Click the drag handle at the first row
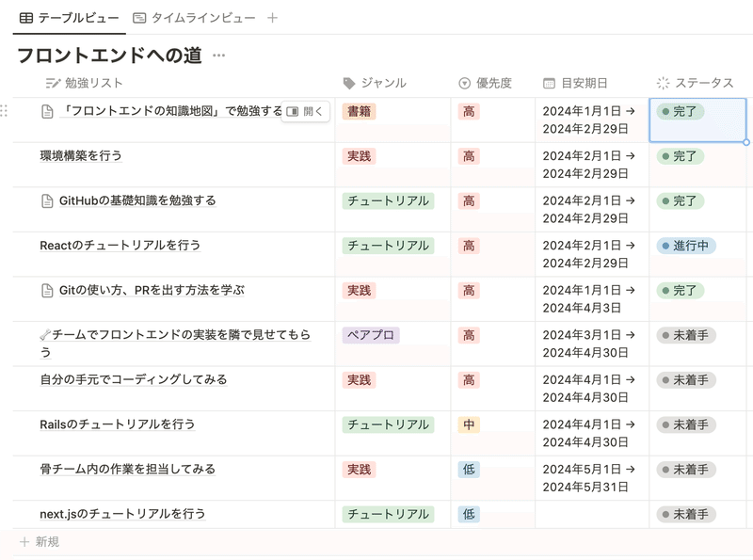Image resolution: width=753 pixels, height=560 pixels. coord(4,111)
